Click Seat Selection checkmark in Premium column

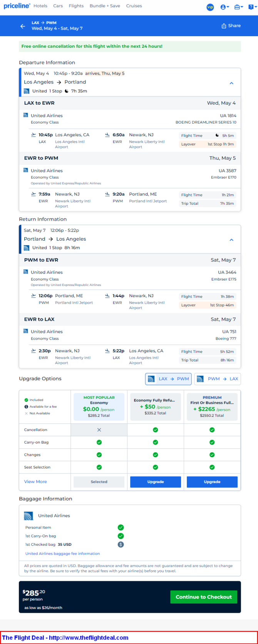pyautogui.click(x=212, y=467)
